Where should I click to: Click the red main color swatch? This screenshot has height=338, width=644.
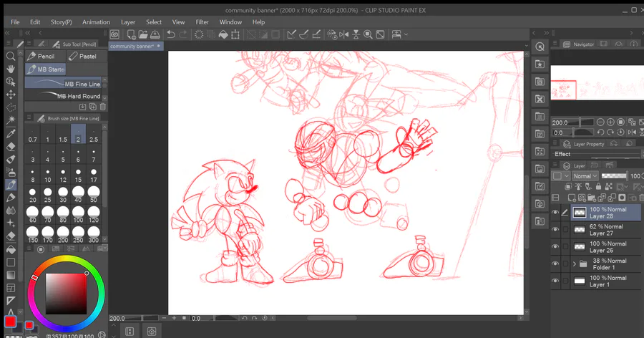click(10, 321)
